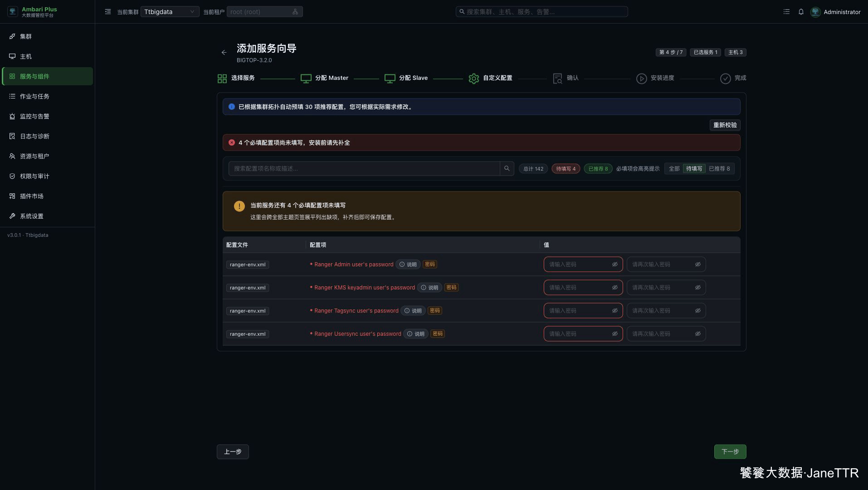Open 日志与诊断 in the sidebar
Screen dimensions: 868x490
tap(48, 136)
